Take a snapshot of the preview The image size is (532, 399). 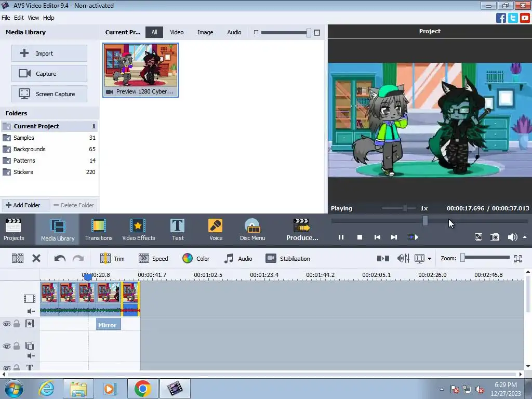point(495,237)
